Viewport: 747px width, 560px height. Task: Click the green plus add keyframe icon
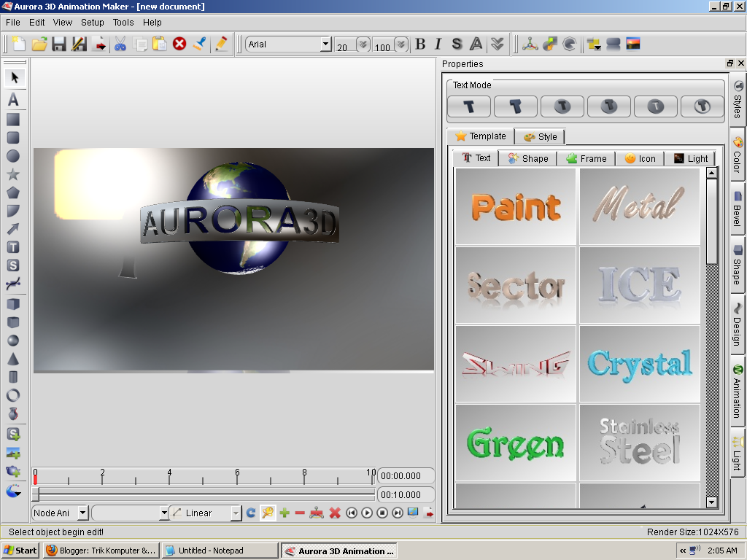tap(285, 513)
